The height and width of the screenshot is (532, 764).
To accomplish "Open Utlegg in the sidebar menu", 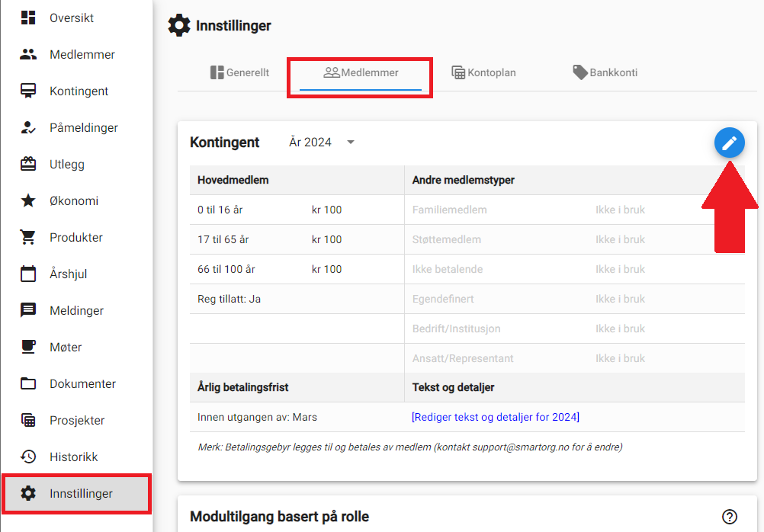I will click(76, 164).
